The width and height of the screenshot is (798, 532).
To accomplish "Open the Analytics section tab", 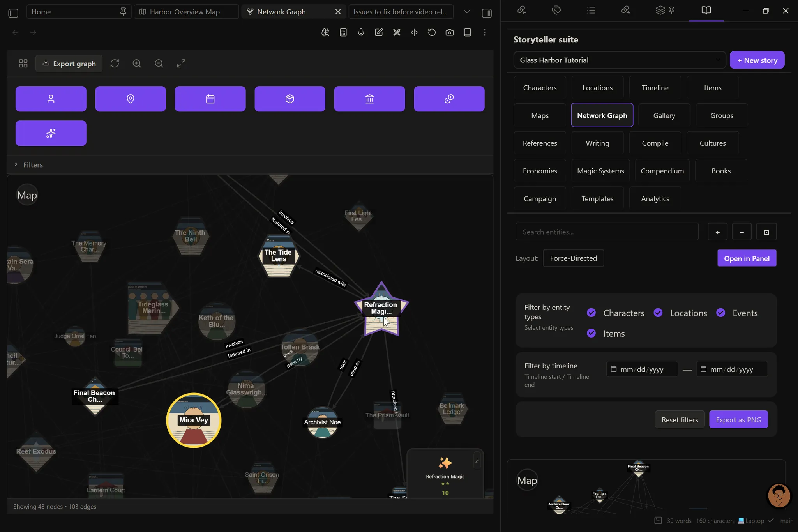I will click(655, 198).
